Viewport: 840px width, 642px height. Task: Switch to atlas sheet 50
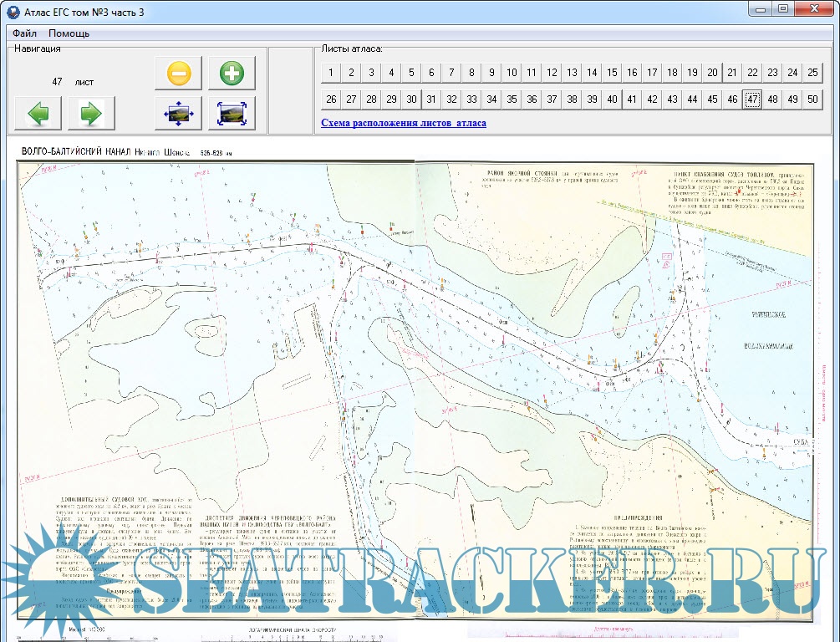tap(812, 99)
